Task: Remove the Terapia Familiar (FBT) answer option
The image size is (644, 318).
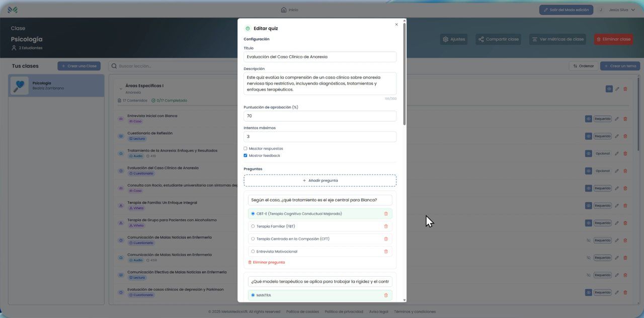Action: 386,226
